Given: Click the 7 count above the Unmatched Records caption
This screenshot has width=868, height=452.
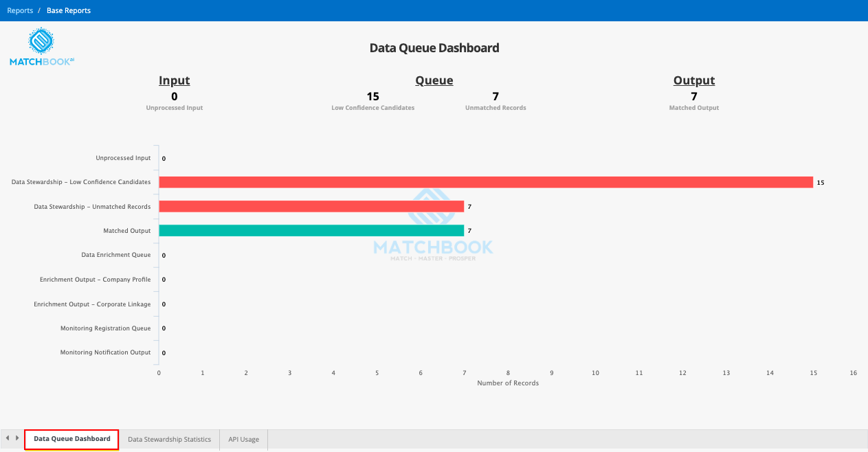Looking at the screenshot, I should [496, 96].
